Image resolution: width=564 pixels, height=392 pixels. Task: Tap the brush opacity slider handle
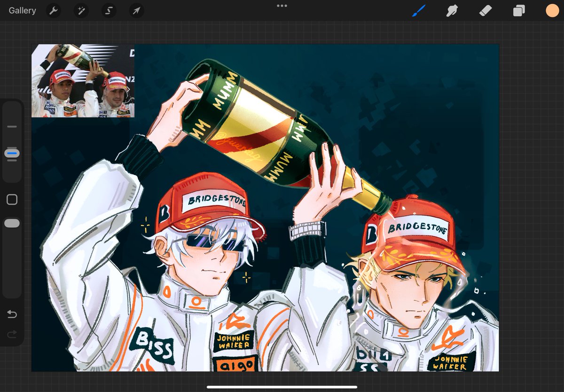12,223
